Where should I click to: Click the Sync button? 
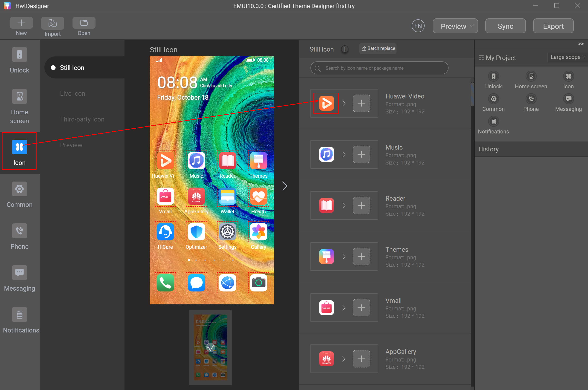[505, 26]
